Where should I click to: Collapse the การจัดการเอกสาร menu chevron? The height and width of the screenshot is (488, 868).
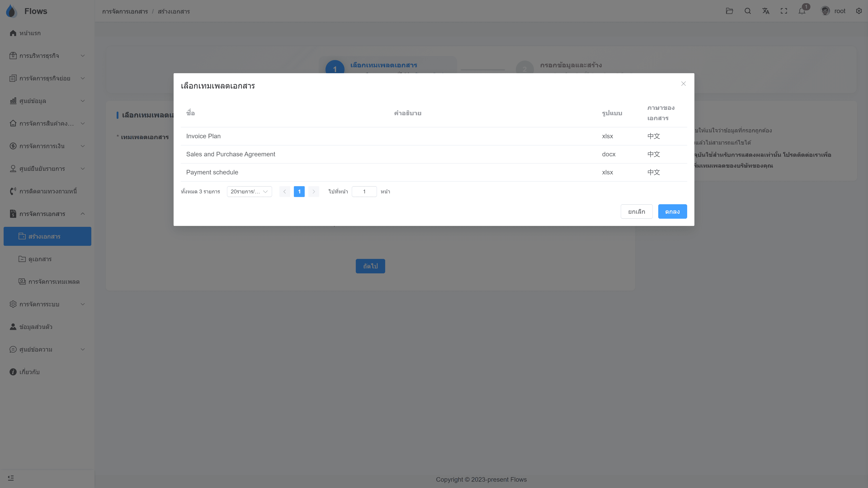coord(83,213)
